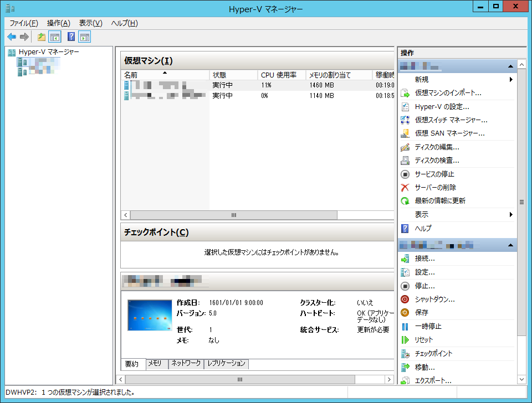The width and height of the screenshot is (532, 403).
Task: Click the ヘルプ question mark icon in actions
Action: pyautogui.click(x=405, y=229)
